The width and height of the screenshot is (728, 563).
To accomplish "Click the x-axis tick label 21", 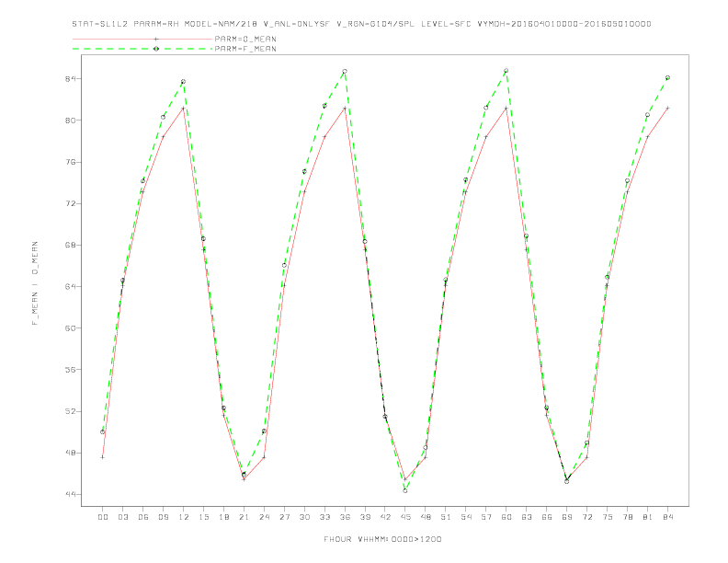I will point(244,517).
